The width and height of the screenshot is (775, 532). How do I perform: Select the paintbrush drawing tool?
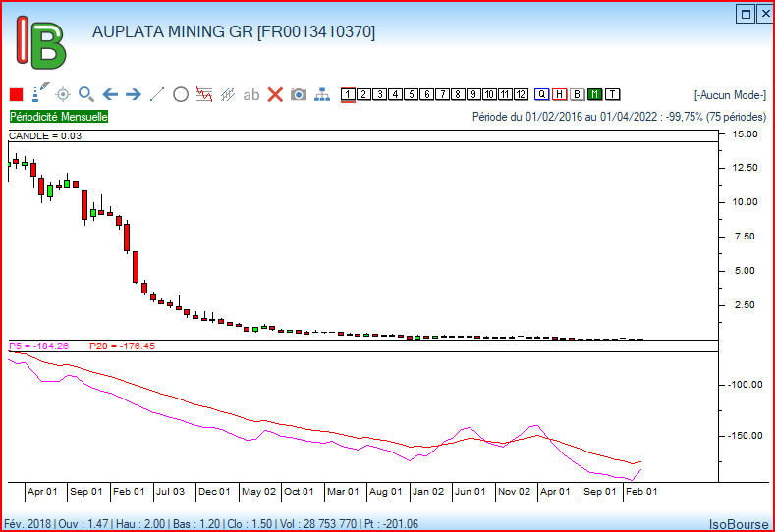pyautogui.click(x=40, y=92)
